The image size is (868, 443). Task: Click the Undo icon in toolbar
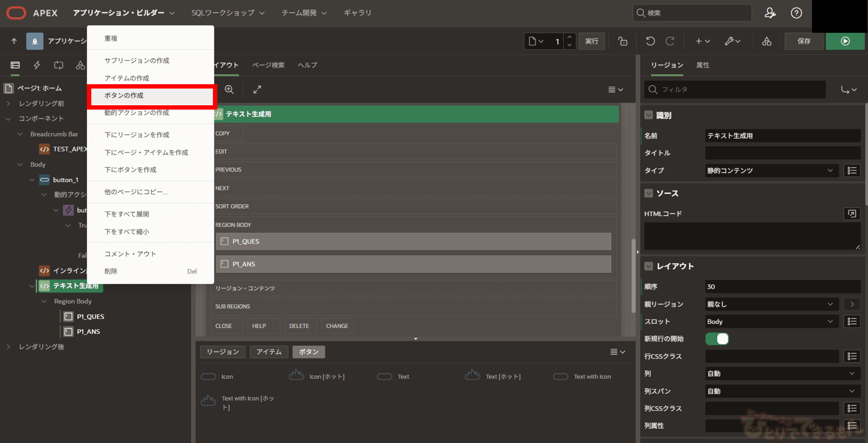(650, 41)
